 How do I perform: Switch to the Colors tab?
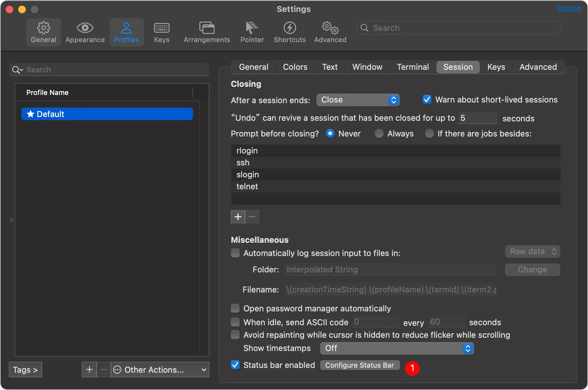[x=295, y=67]
